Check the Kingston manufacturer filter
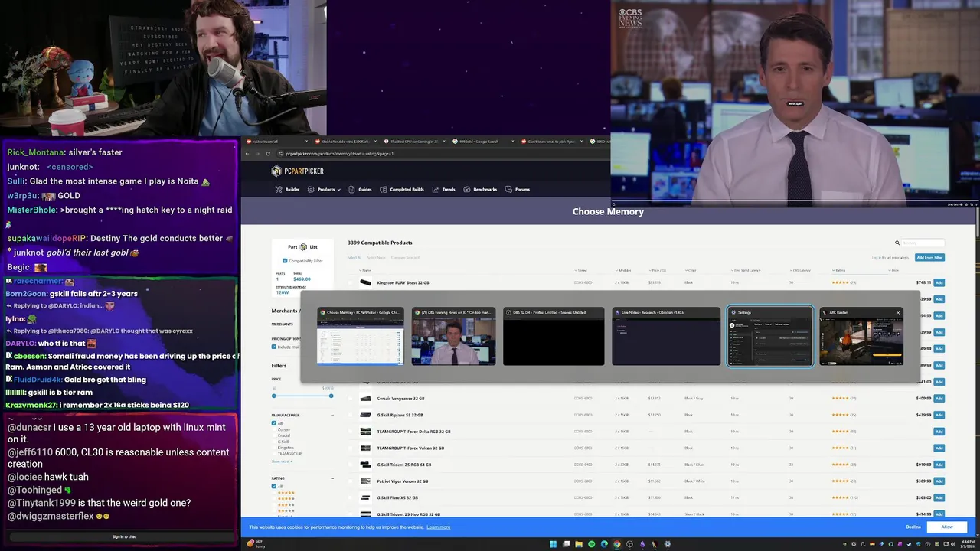The height and width of the screenshot is (551, 980). point(274,448)
